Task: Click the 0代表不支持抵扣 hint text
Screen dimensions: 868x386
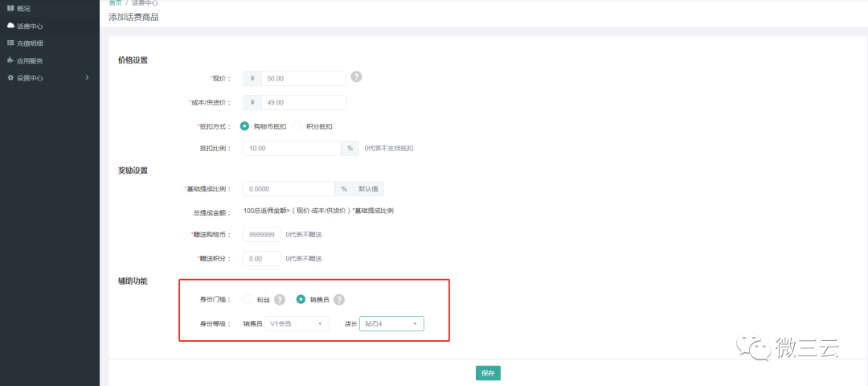Action: click(389, 149)
